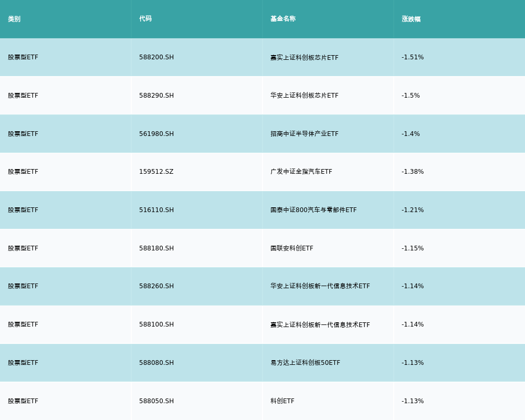This screenshot has height=420, width=525.
Task: Select code 588080.SH
Action: pos(156,363)
